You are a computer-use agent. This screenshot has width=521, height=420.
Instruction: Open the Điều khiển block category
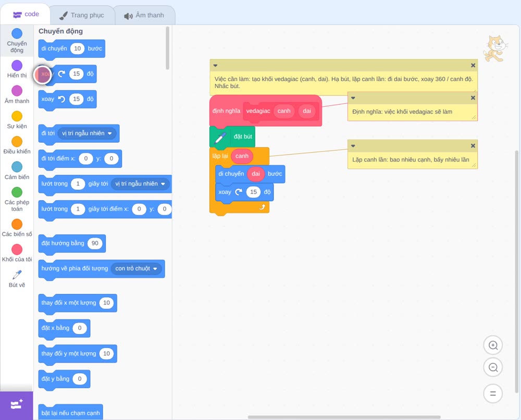coord(17,145)
